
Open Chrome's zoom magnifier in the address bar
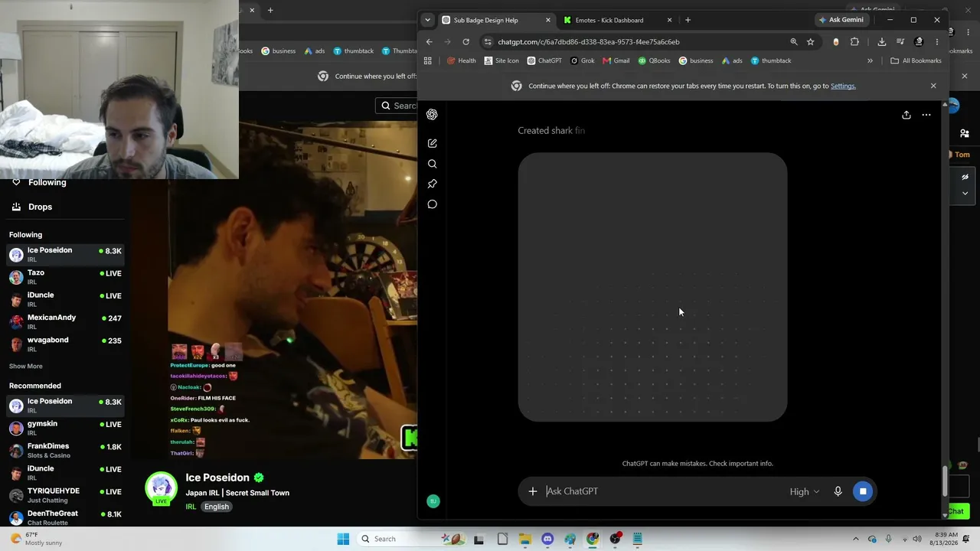coord(794,42)
